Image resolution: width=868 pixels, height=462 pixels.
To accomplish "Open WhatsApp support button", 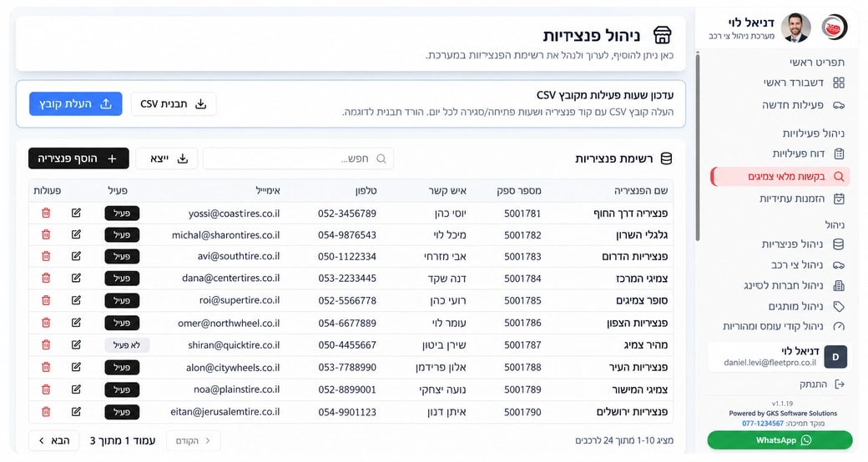I will click(780, 440).
